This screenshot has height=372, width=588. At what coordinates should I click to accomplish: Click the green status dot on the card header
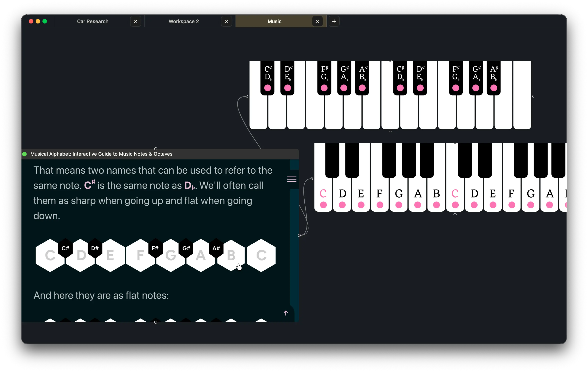pos(24,154)
